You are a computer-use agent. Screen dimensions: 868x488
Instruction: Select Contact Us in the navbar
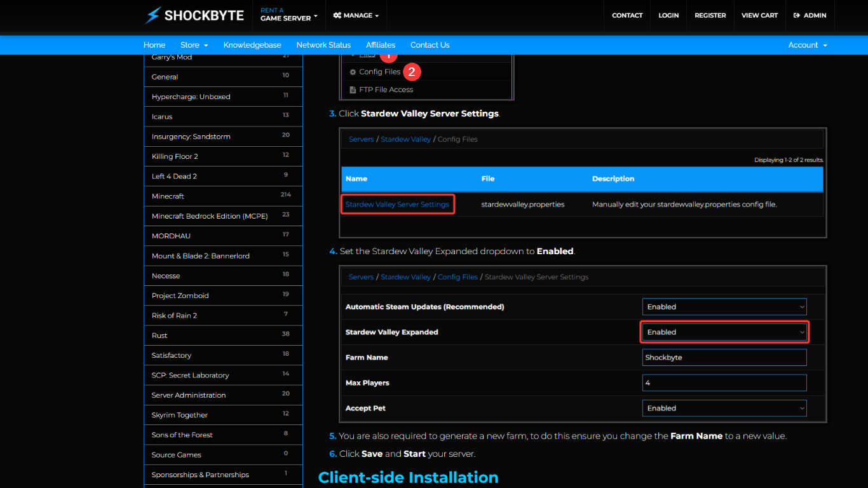[430, 45]
